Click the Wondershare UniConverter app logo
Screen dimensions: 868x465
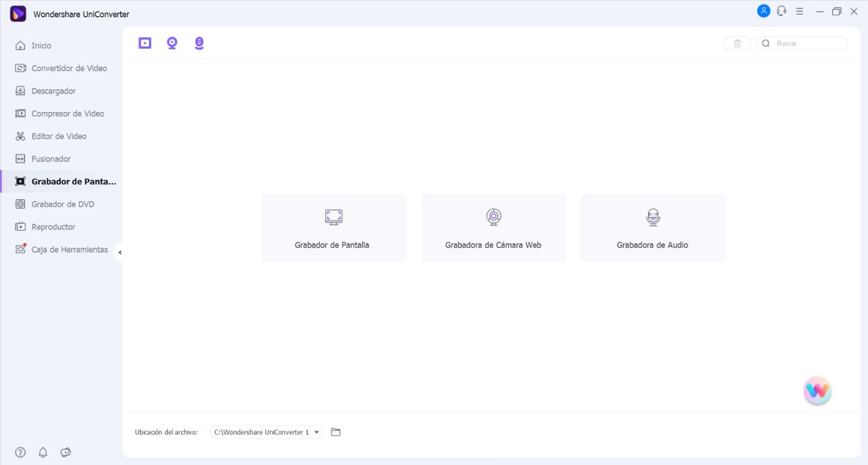click(x=18, y=14)
